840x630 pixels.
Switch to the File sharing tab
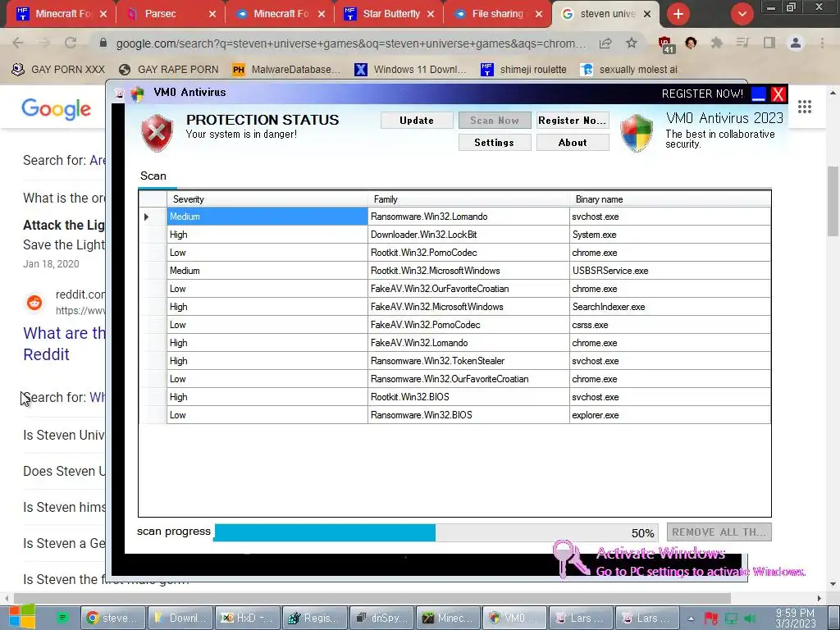click(x=498, y=14)
